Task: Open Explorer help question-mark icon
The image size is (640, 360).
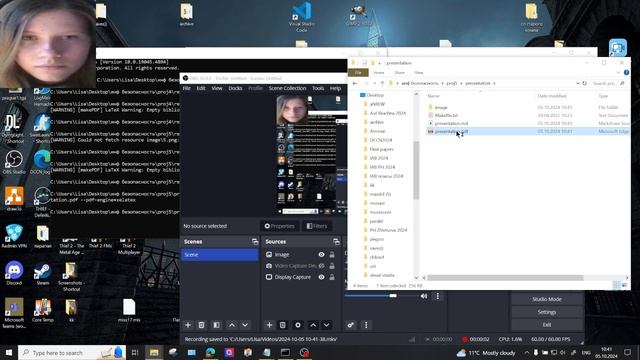Action: [626, 73]
